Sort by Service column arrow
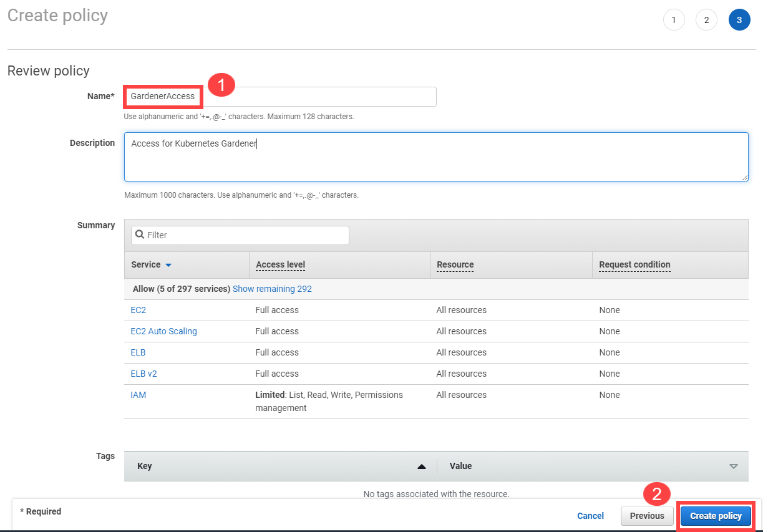763x532 pixels. click(x=168, y=265)
